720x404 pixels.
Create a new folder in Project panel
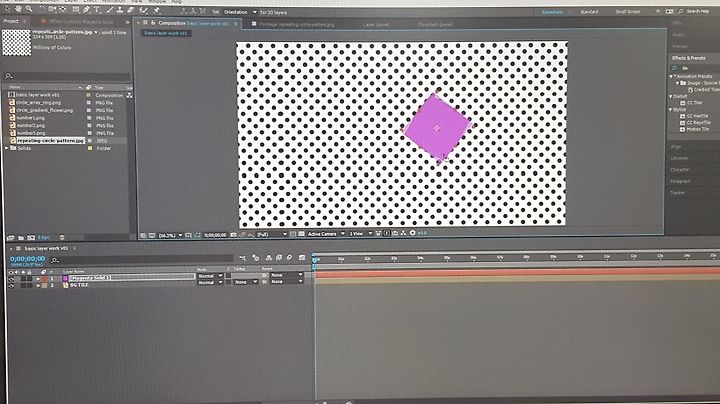[21, 237]
